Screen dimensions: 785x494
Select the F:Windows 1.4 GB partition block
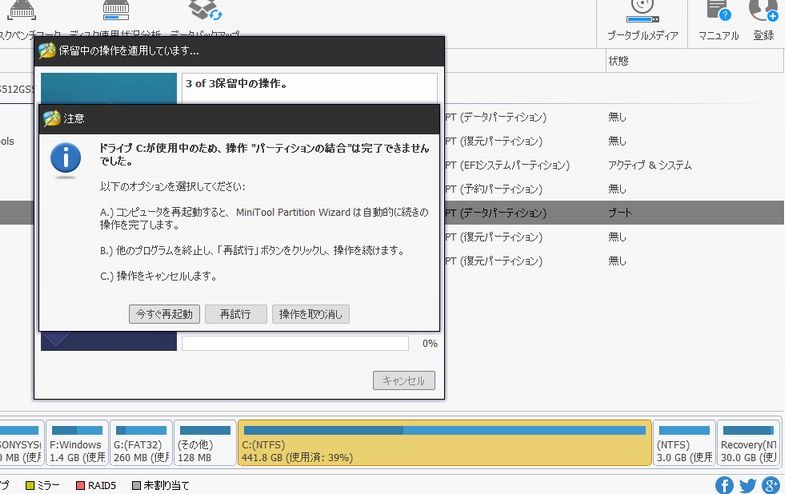(x=75, y=443)
